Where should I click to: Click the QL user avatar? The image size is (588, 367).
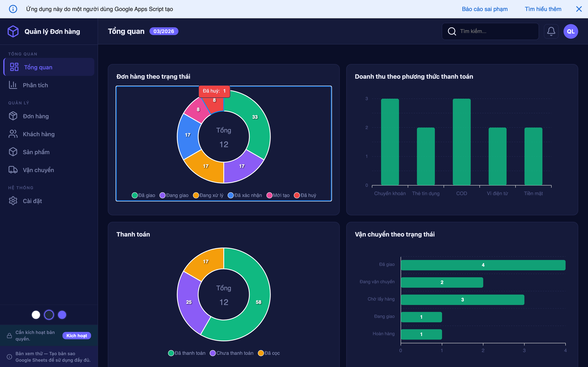[x=570, y=31]
